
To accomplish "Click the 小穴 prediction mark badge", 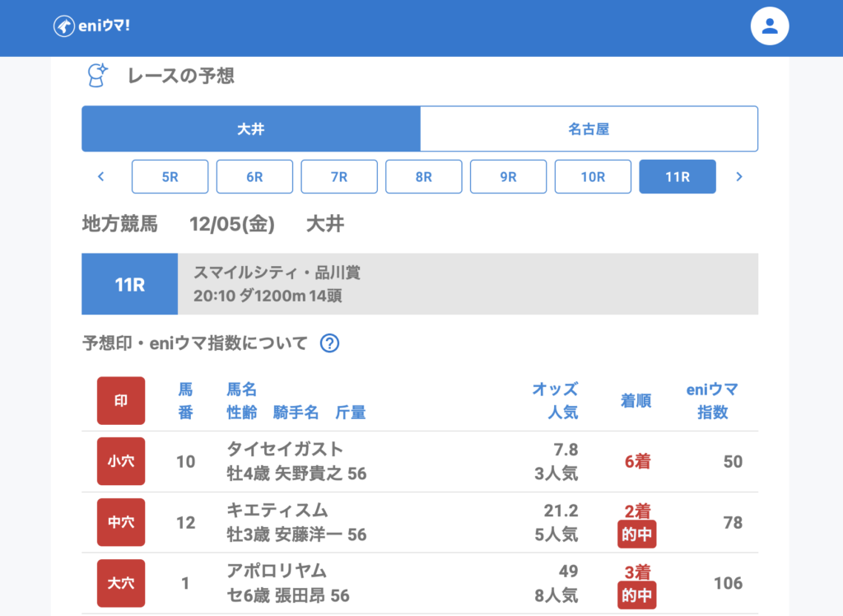I will click(x=121, y=461).
